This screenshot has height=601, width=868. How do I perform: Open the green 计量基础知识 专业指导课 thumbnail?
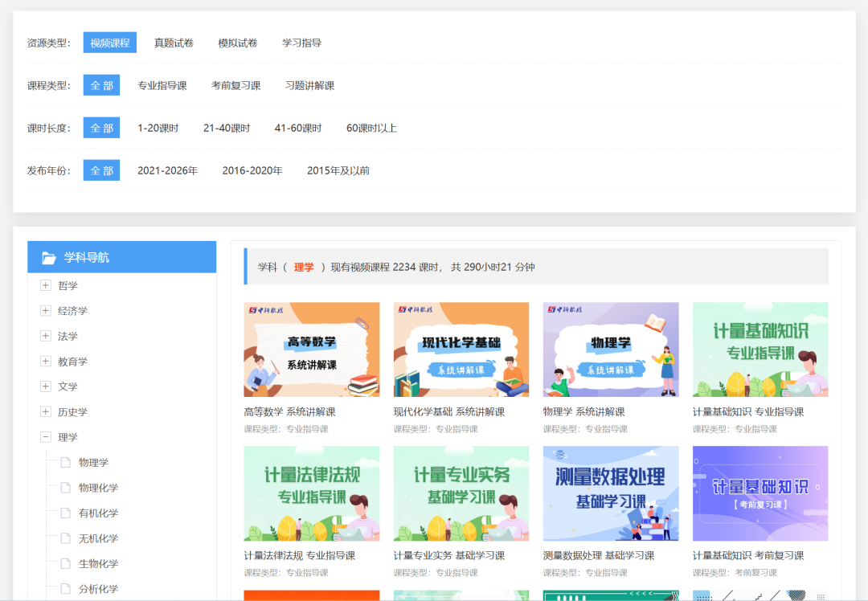(x=760, y=350)
